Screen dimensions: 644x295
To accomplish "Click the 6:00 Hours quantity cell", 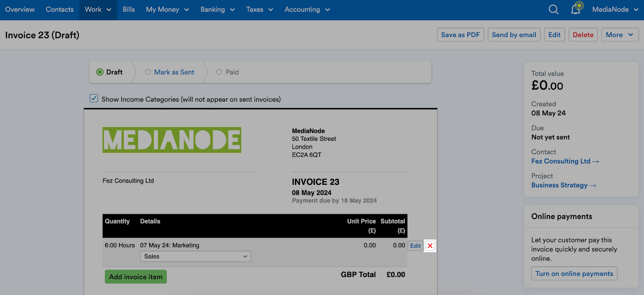I will point(120,245).
